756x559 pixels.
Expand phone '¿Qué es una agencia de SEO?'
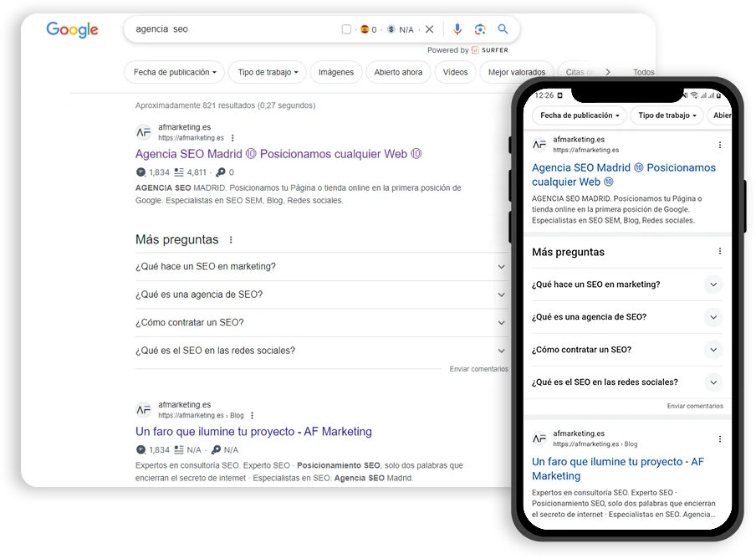coord(626,317)
